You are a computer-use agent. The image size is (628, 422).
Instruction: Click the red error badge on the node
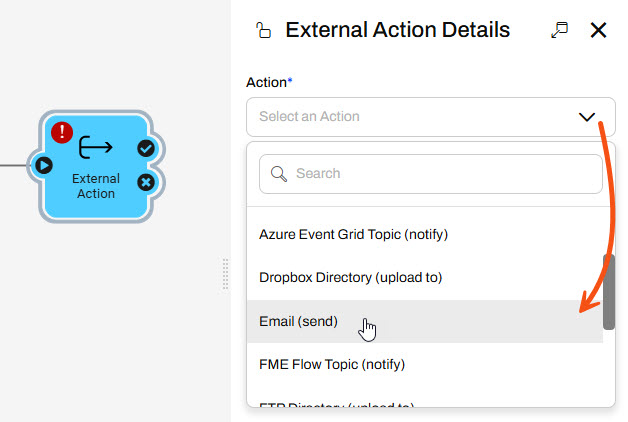(x=62, y=131)
